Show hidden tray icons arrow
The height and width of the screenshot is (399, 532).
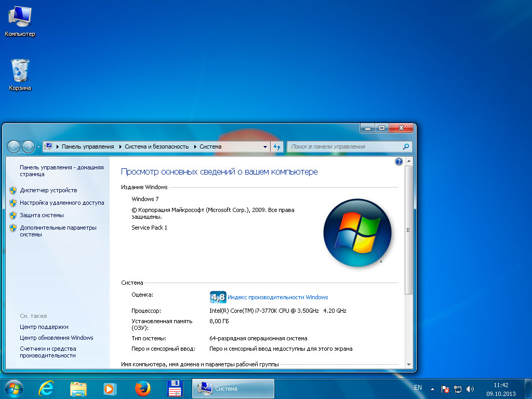(x=432, y=389)
